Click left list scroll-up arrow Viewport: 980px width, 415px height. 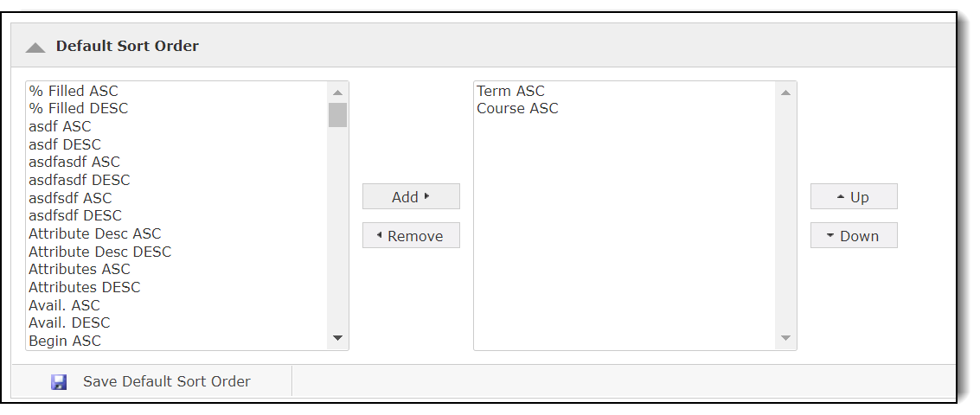pyautogui.click(x=338, y=92)
